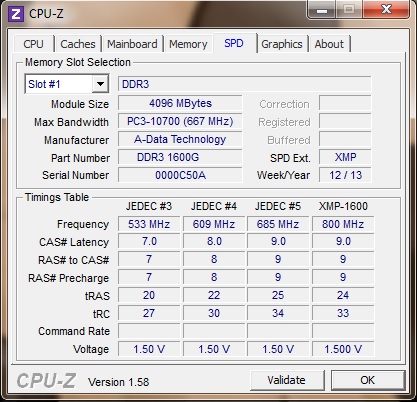Select tRC value 34
417x402 pixels.
click(x=278, y=313)
